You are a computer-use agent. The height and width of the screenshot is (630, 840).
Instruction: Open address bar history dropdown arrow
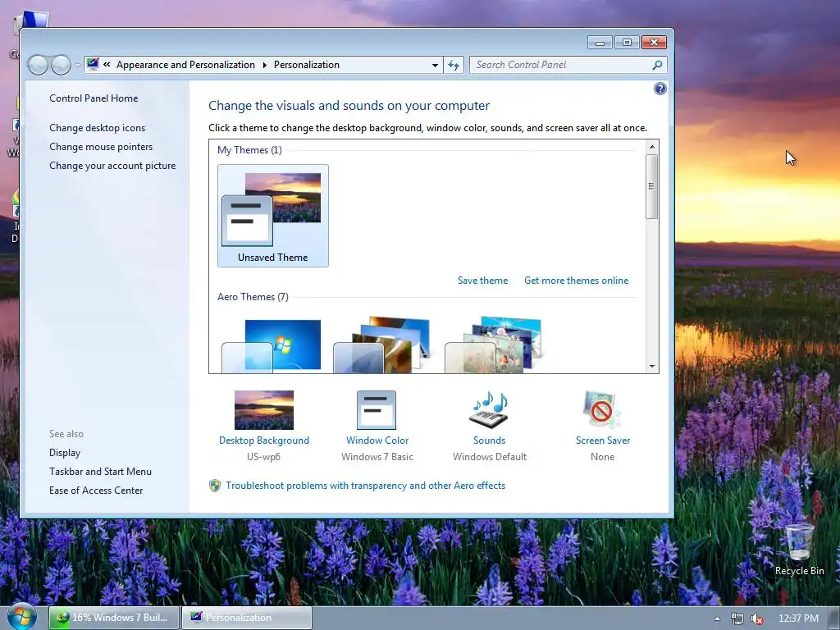coord(435,65)
